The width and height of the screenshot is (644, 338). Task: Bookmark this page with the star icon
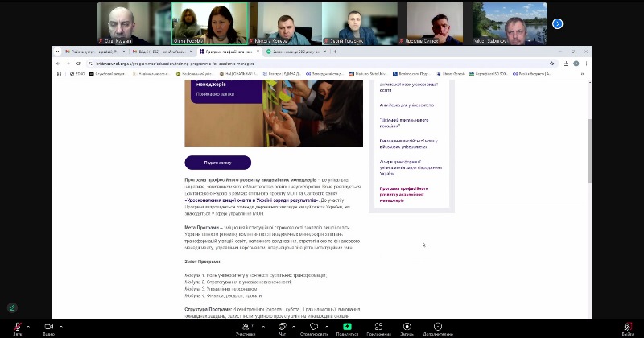tap(551, 64)
